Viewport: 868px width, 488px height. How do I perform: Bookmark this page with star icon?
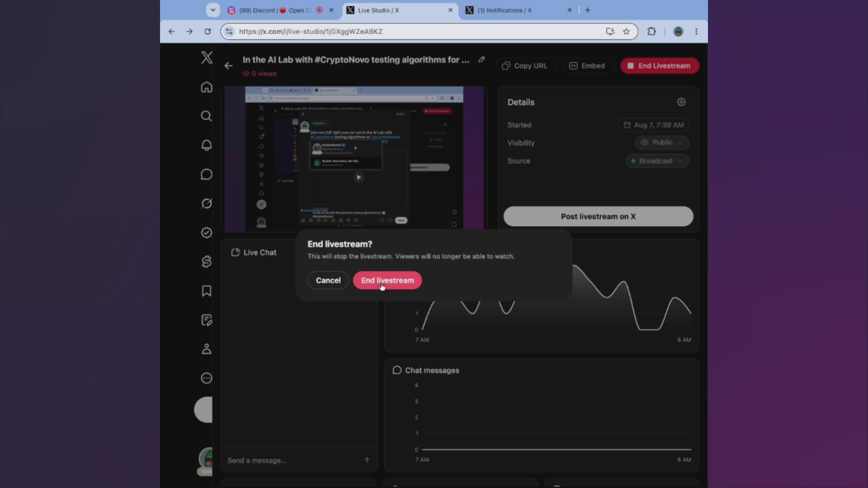pos(626,32)
